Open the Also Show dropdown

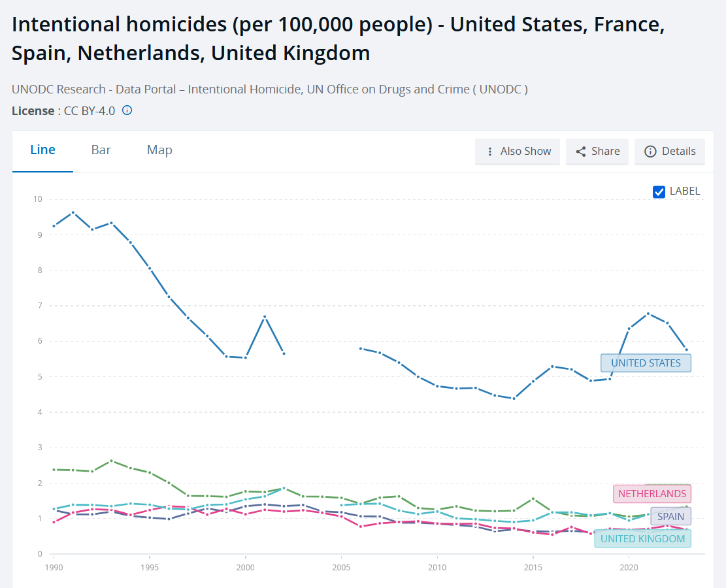518,152
